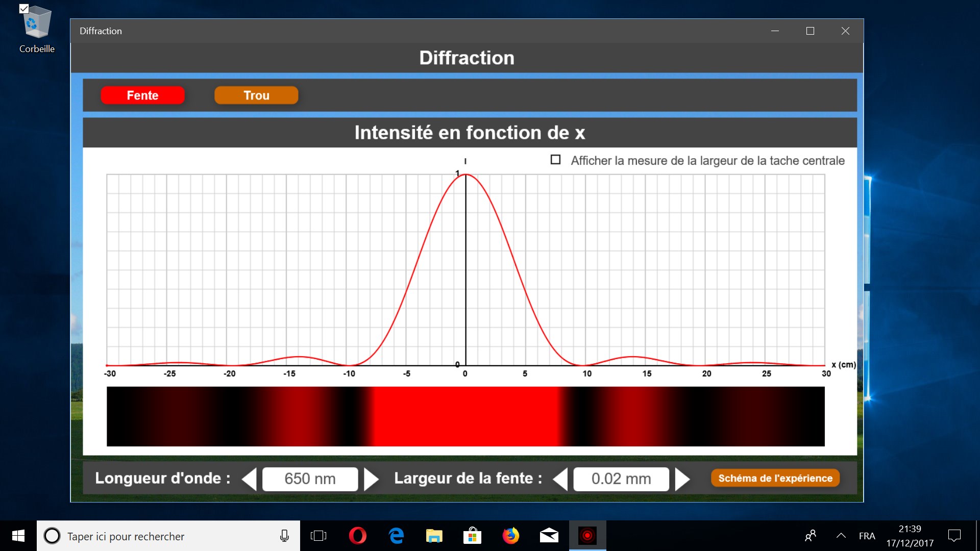Screen dimensions: 980x551
Task: Increase wavelength with right arrow
Action: tap(371, 479)
